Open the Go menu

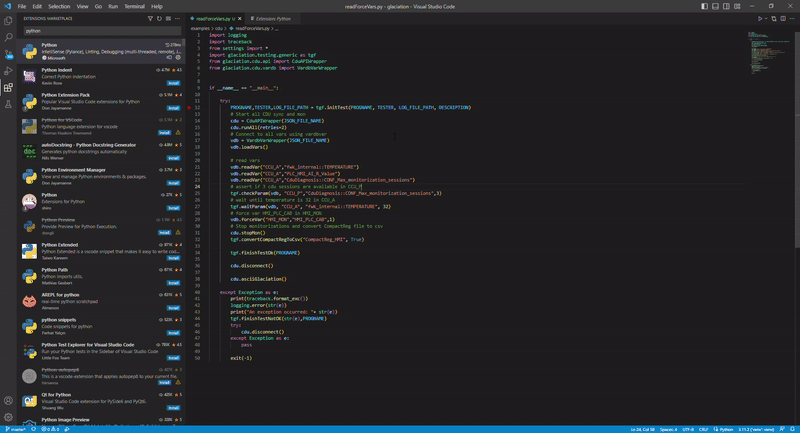[98, 7]
